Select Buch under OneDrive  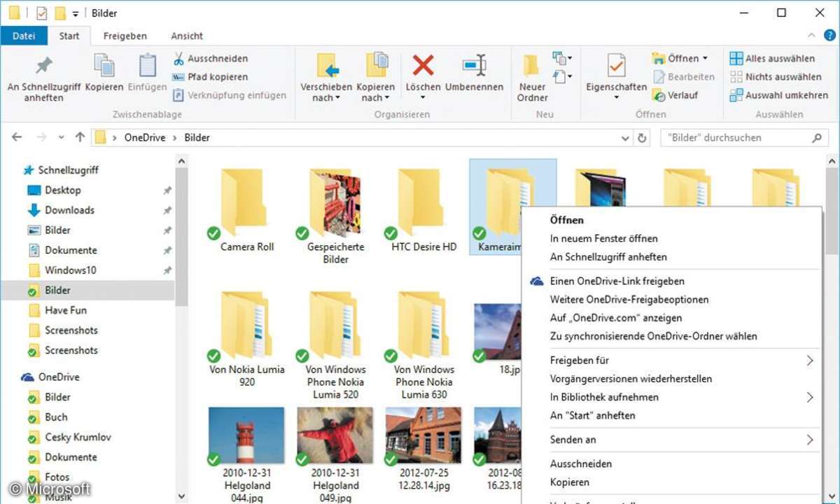tap(56, 417)
